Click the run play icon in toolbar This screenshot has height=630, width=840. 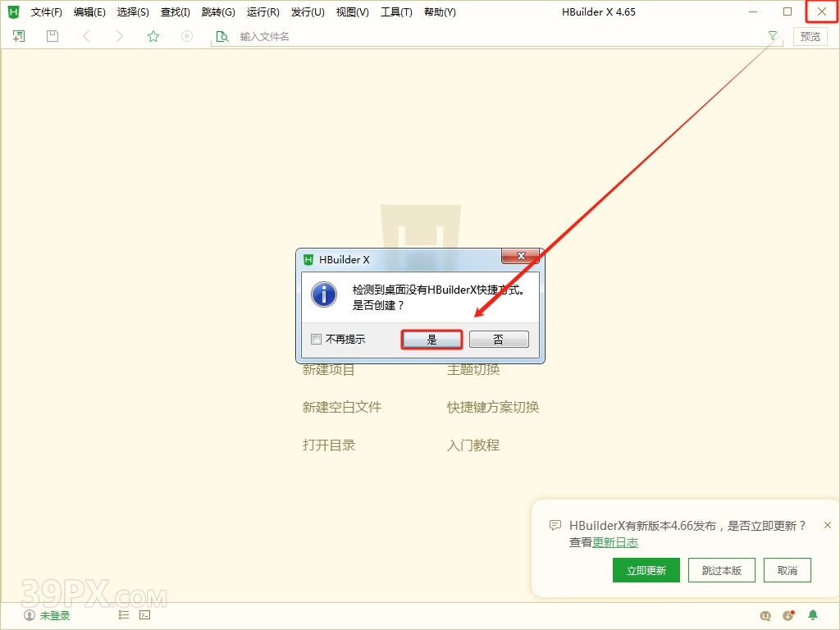186,36
